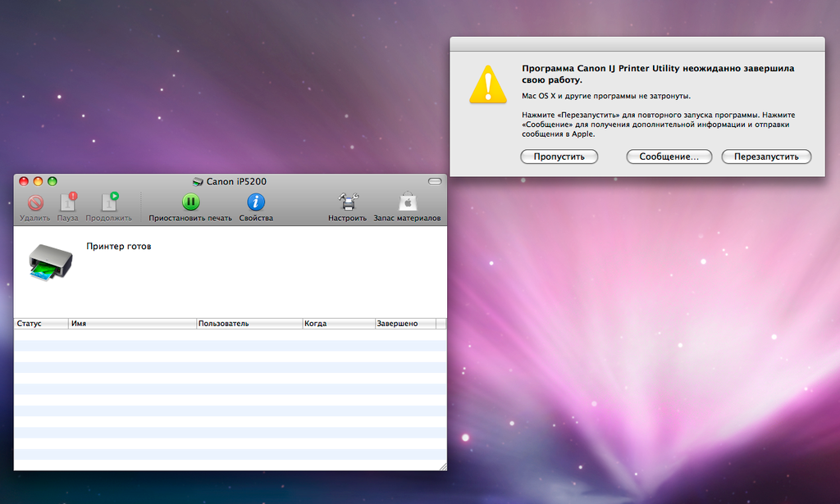
Task: Click the Сообщение… button
Action: (x=669, y=157)
